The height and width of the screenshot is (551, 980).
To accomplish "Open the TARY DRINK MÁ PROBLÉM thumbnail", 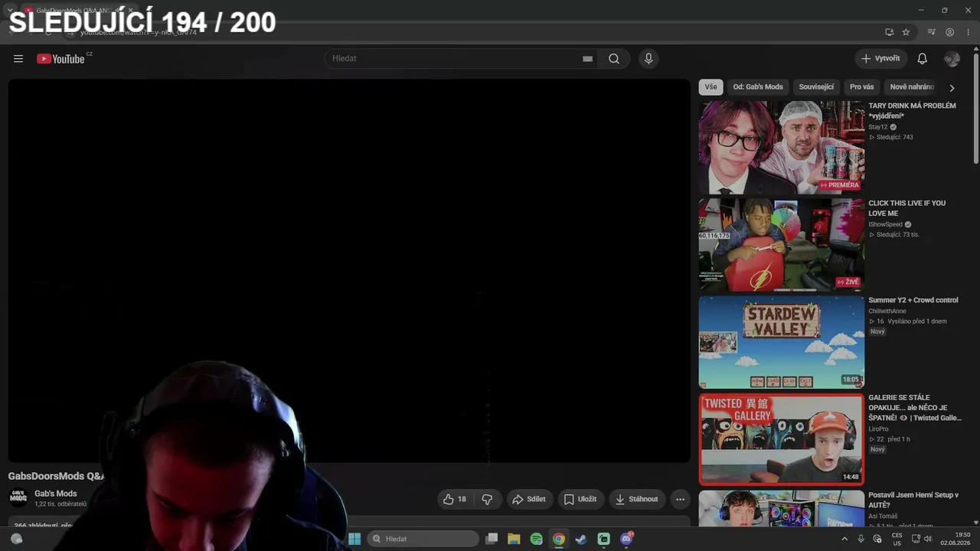I will pyautogui.click(x=781, y=148).
